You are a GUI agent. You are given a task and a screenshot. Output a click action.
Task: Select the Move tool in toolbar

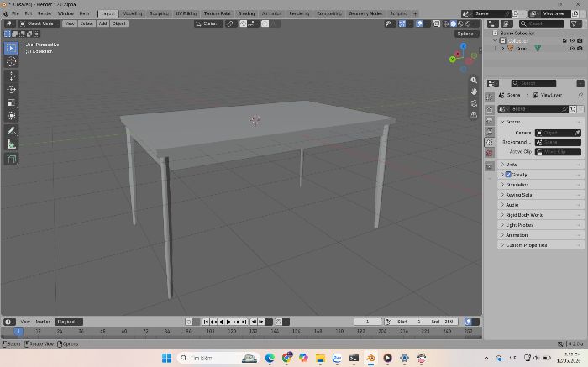11,76
